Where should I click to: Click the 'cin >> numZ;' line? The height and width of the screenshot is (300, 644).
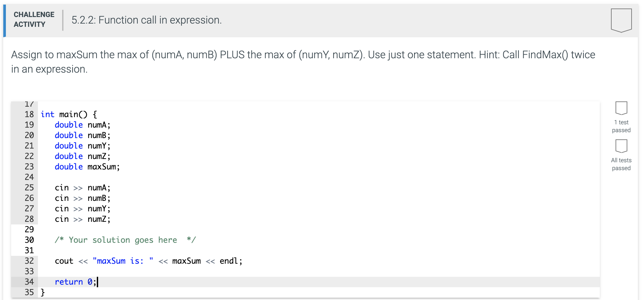(x=82, y=219)
